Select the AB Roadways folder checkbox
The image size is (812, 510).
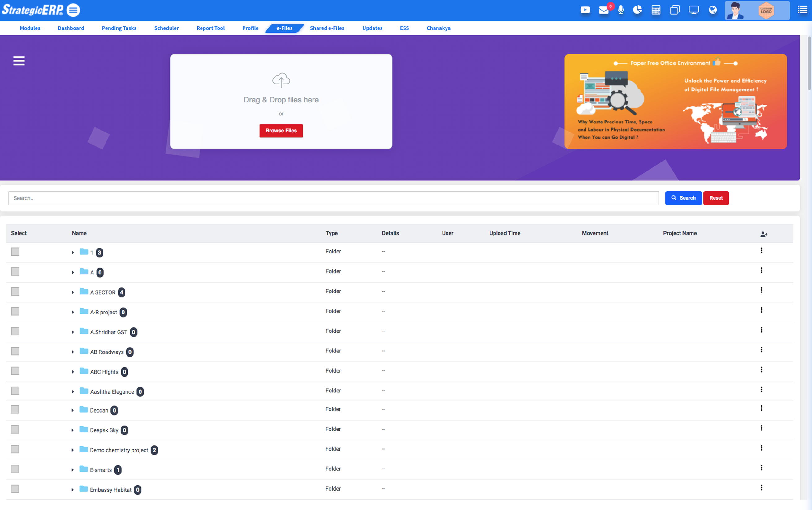(15, 351)
